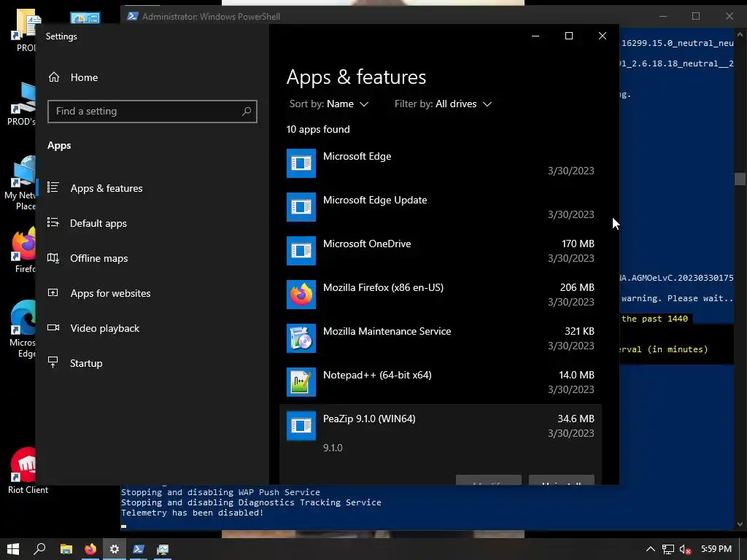Select the Microsoft Edge Update entry text
This screenshot has width=747, height=560.
pyautogui.click(x=375, y=200)
